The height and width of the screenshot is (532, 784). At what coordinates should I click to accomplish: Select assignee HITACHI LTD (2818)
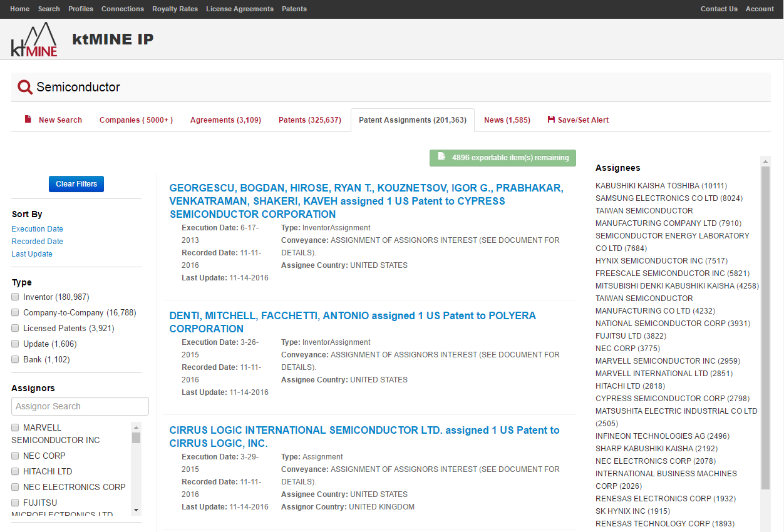tap(631, 386)
